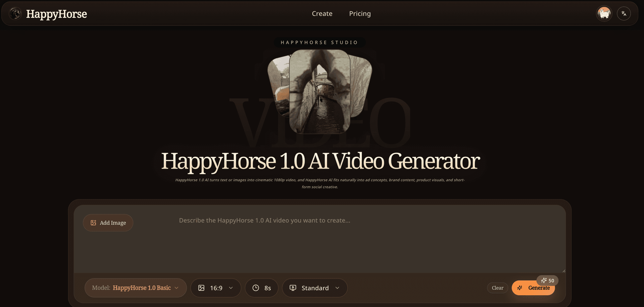644x307 pixels.
Task: Click the sparkle icon on Generate
Action: point(520,288)
